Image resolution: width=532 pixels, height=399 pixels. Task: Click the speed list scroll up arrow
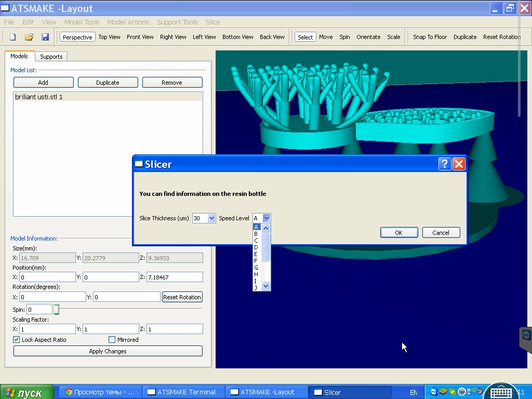point(265,229)
